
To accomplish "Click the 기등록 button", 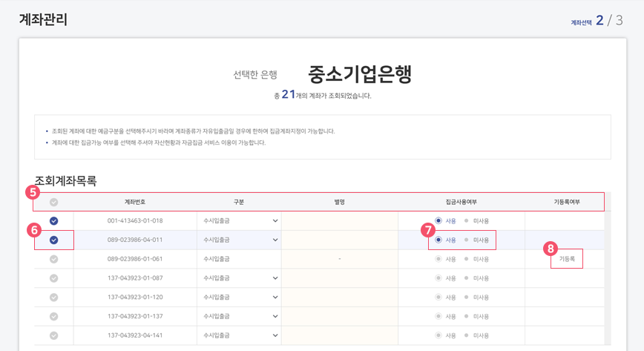I will coord(567,259).
